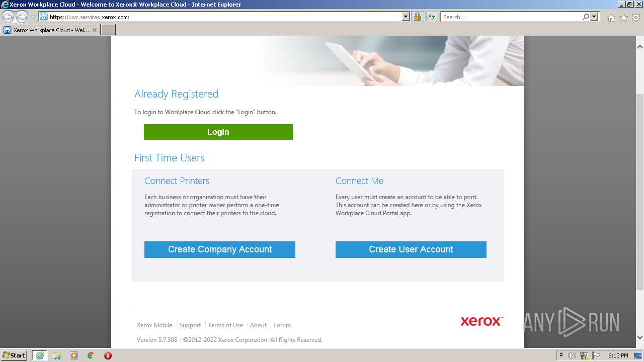Click Create Company Account
The image size is (644, 362).
(x=220, y=249)
